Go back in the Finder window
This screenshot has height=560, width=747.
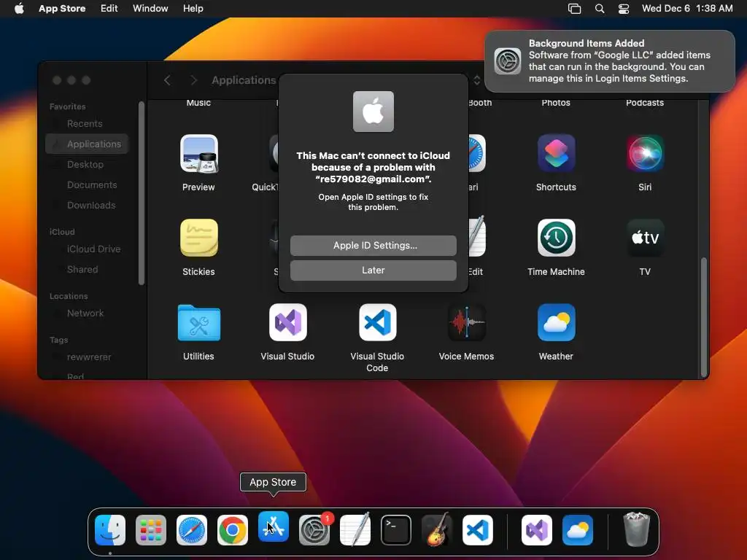(167, 80)
